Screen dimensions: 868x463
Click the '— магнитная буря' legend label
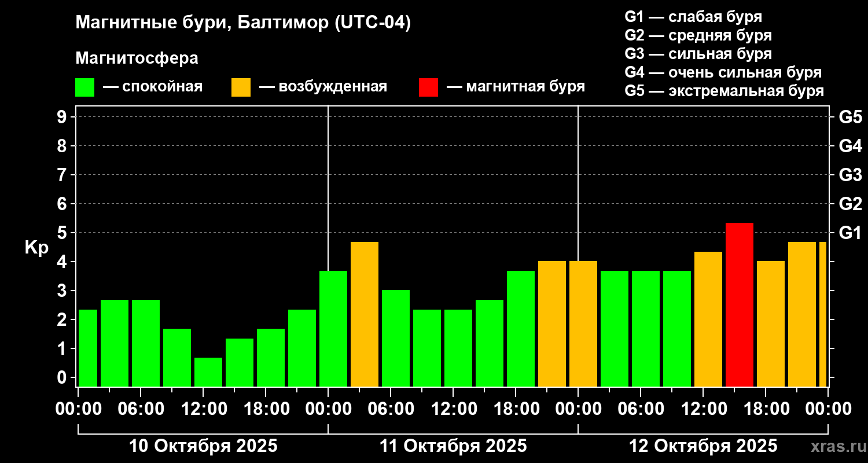(x=516, y=87)
